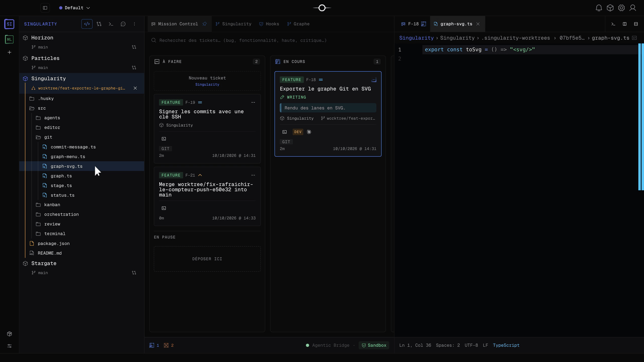
Task: Collapse the src folder
Action: (82, 108)
